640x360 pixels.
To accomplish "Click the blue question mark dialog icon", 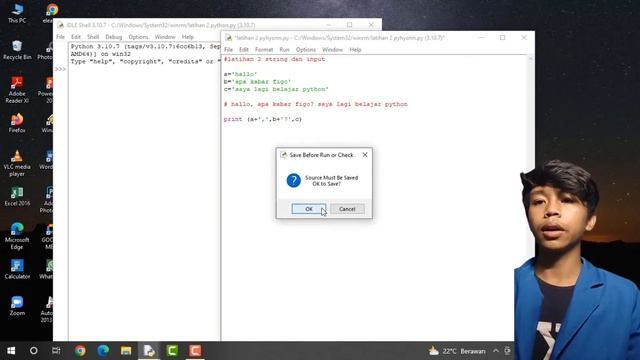I will 293,180.
